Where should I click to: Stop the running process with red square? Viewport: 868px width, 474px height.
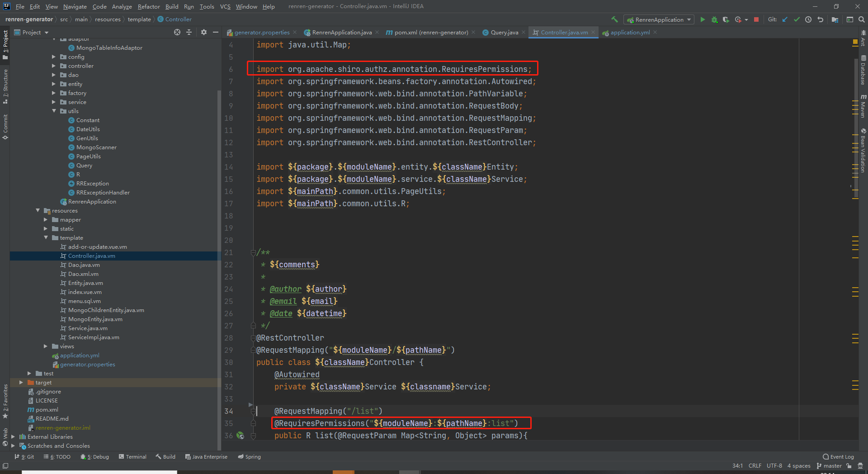pos(756,19)
